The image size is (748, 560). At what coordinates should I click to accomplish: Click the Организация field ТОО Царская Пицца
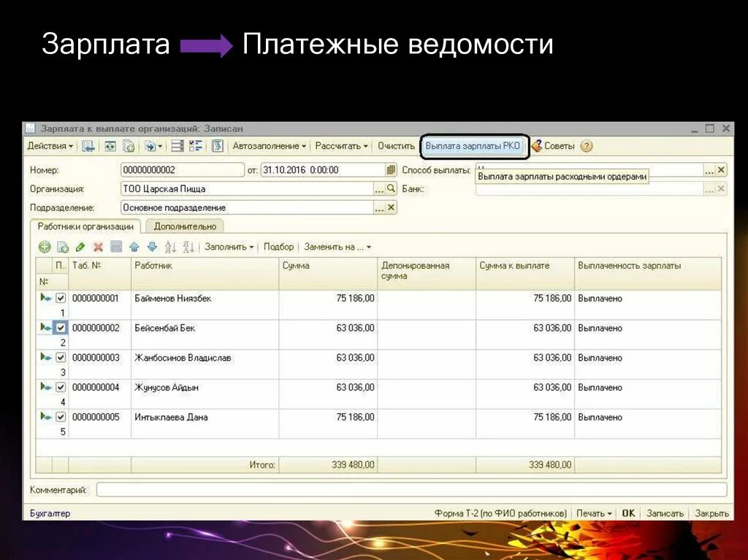point(247,189)
